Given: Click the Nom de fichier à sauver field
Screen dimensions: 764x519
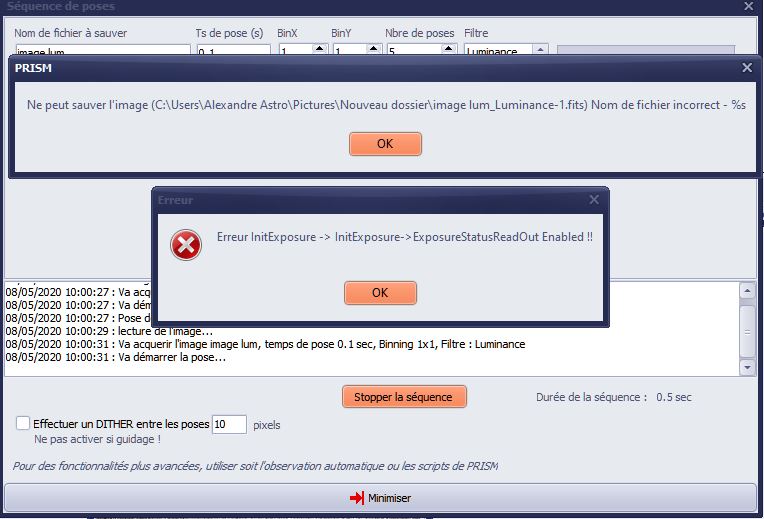Looking at the screenshot, I should click(x=102, y=51).
